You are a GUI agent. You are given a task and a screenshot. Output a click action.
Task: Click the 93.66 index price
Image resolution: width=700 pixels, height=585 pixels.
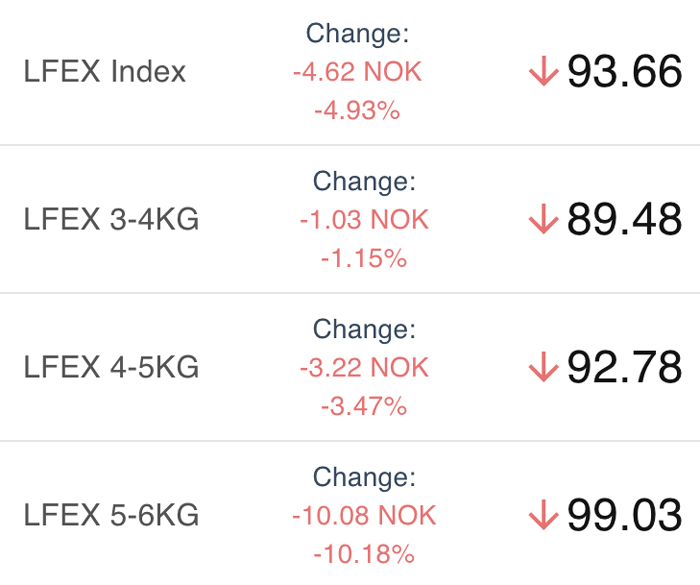pos(625,71)
